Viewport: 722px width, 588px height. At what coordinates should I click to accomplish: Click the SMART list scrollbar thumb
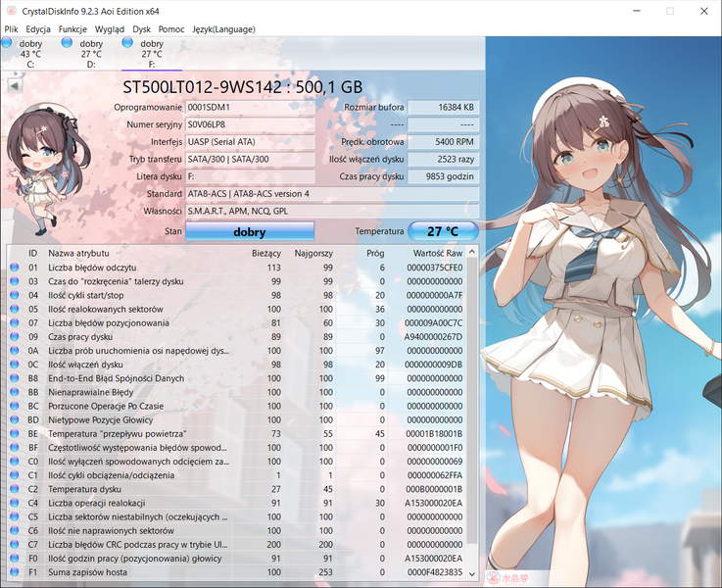pos(471,401)
